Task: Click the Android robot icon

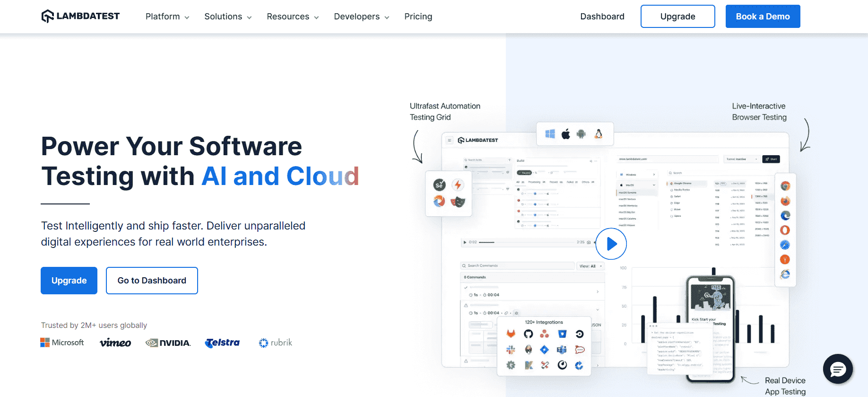Action: (581, 134)
